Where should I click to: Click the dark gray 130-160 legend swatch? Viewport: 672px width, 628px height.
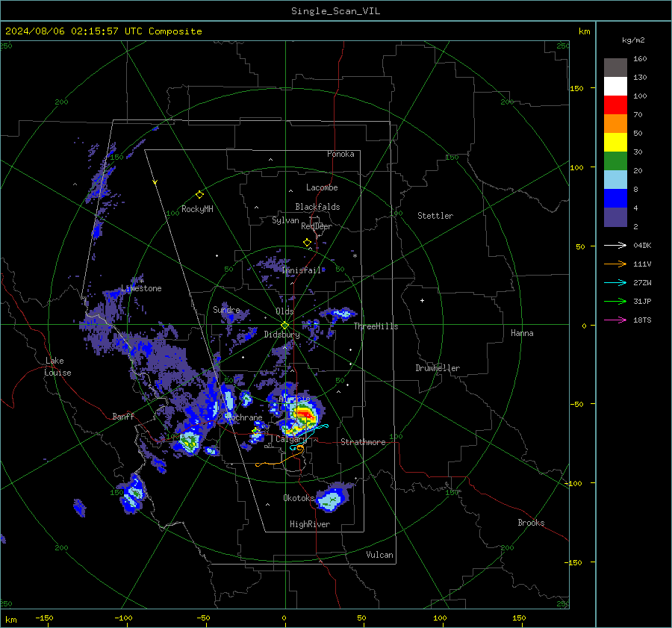pos(615,68)
